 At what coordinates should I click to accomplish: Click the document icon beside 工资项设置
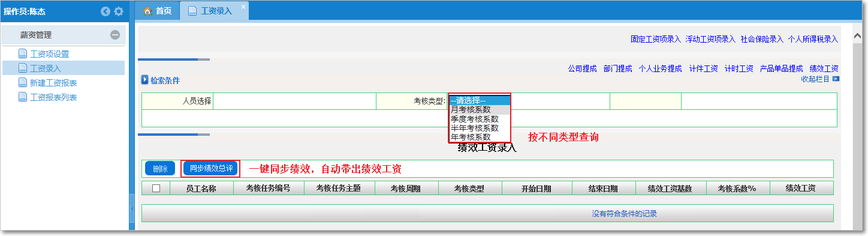(23, 54)
